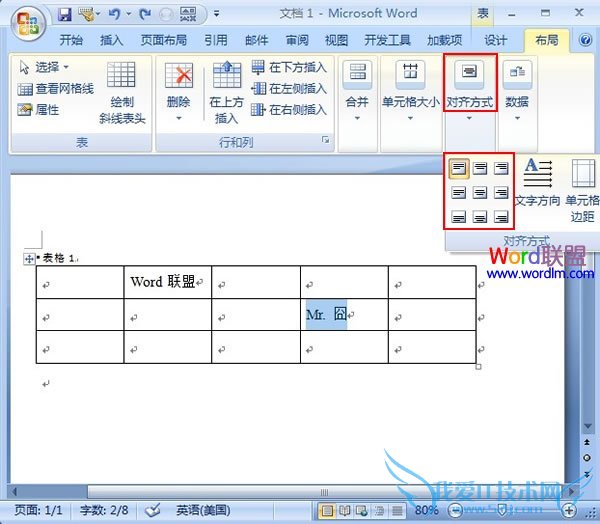Click the 页面: 1/1 status indicator

click(x=38, y=510)
